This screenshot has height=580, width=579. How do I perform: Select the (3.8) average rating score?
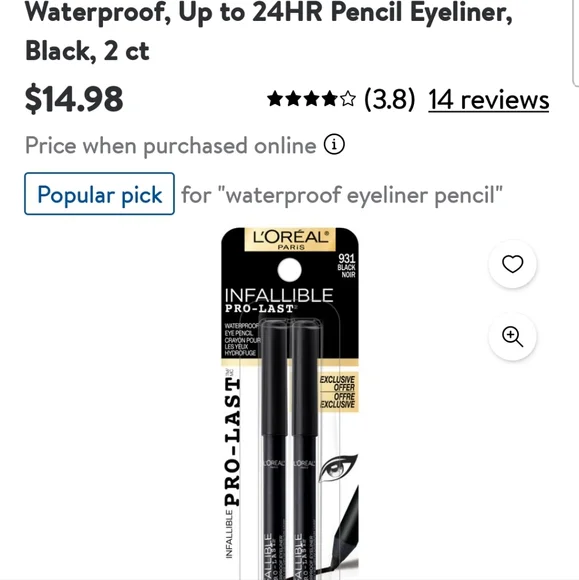[390, 100]
